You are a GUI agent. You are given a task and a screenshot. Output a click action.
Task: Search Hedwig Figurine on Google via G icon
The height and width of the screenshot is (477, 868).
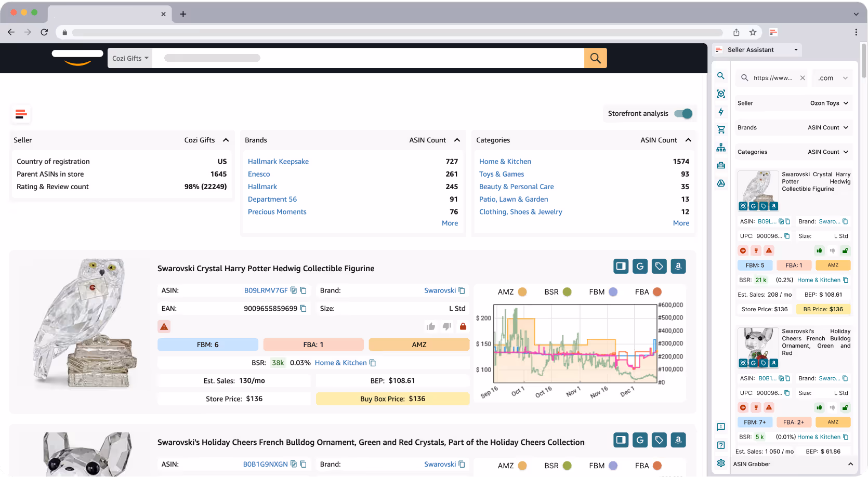point(640,266)
